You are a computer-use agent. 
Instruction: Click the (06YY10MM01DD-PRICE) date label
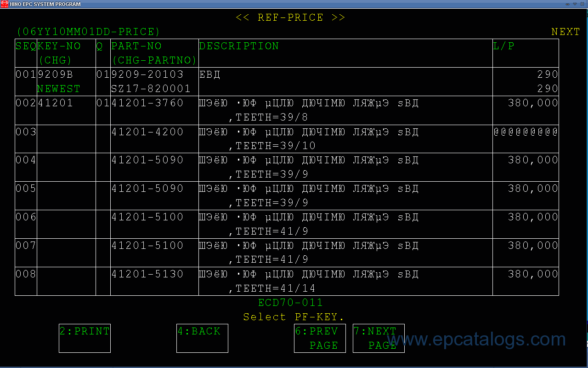click(88, 32)
